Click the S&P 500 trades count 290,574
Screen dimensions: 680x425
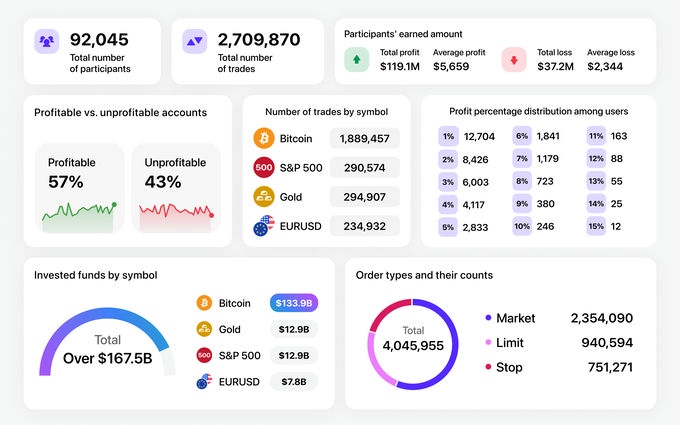pos(365,167)
